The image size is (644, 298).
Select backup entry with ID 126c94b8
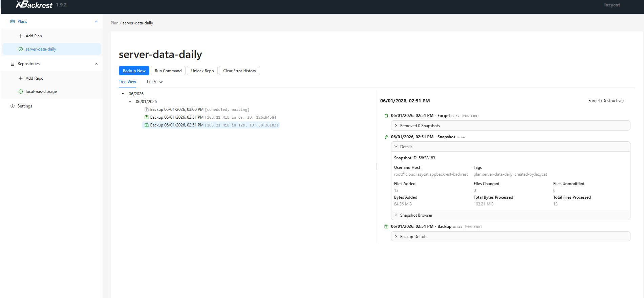210,117
